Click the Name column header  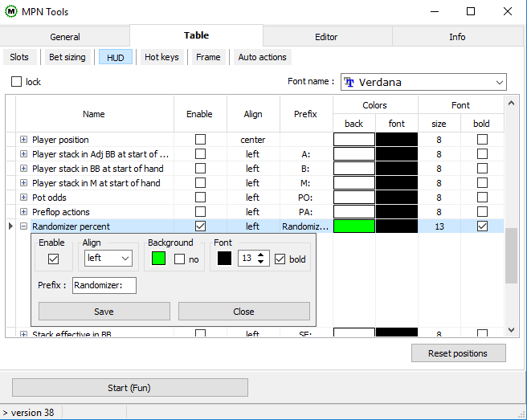pyautogui.click(x=94, y=114)
